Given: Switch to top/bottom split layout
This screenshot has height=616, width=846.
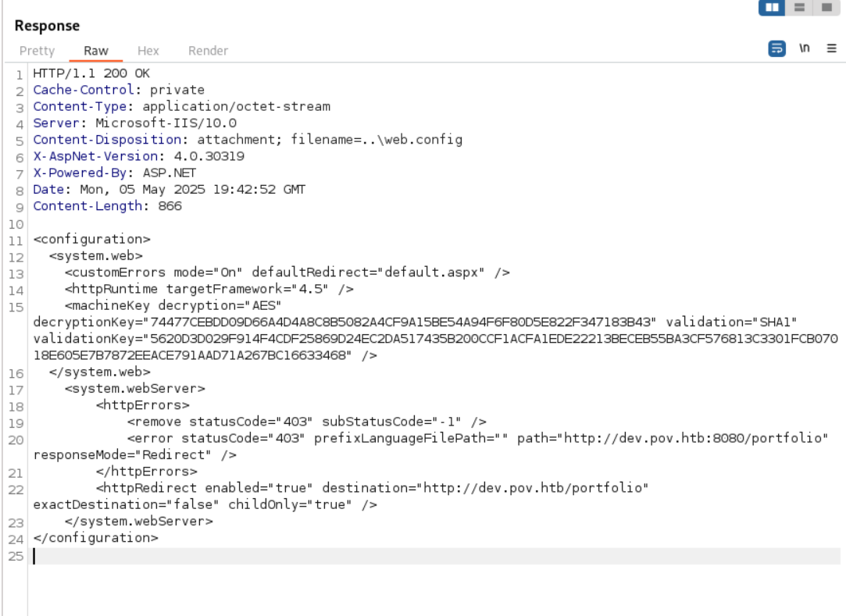Looking at the screenshot, I should pos(798,7).
